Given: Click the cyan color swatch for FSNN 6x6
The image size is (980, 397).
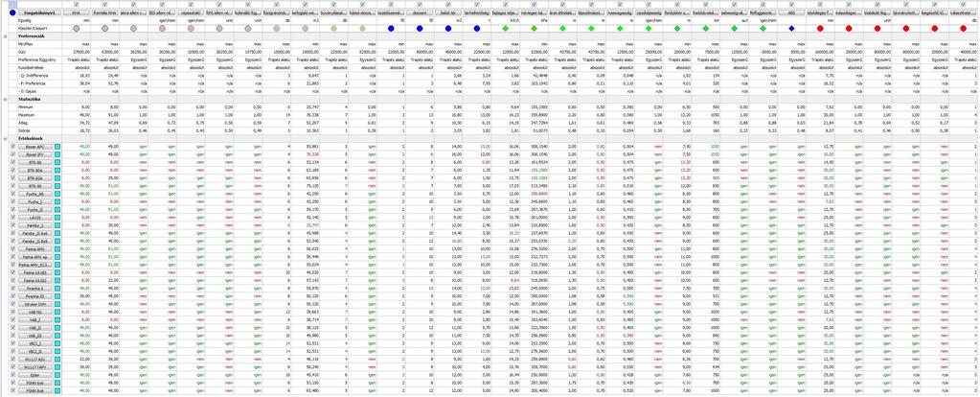Looking at the screenshot, I should [57, 384].
